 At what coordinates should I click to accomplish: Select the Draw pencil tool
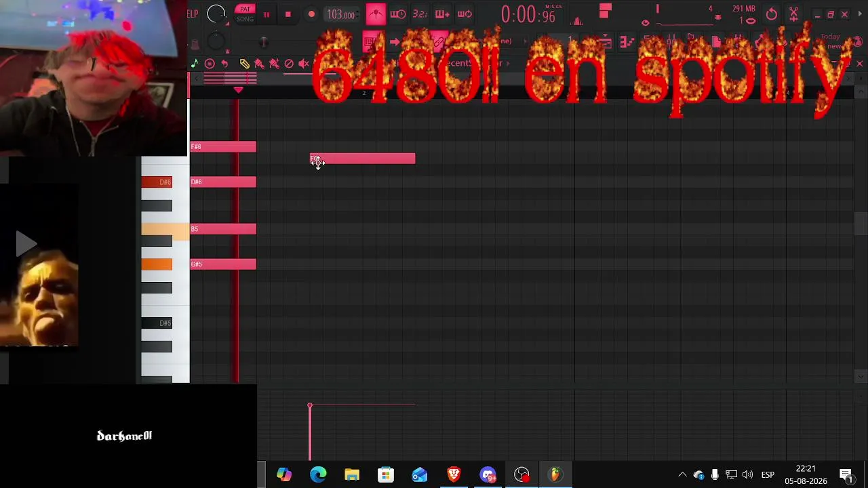tap(244, 64)
